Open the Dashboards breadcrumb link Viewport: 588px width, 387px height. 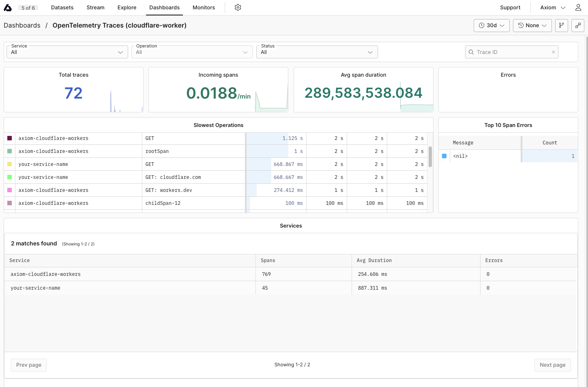click(22, 25)
